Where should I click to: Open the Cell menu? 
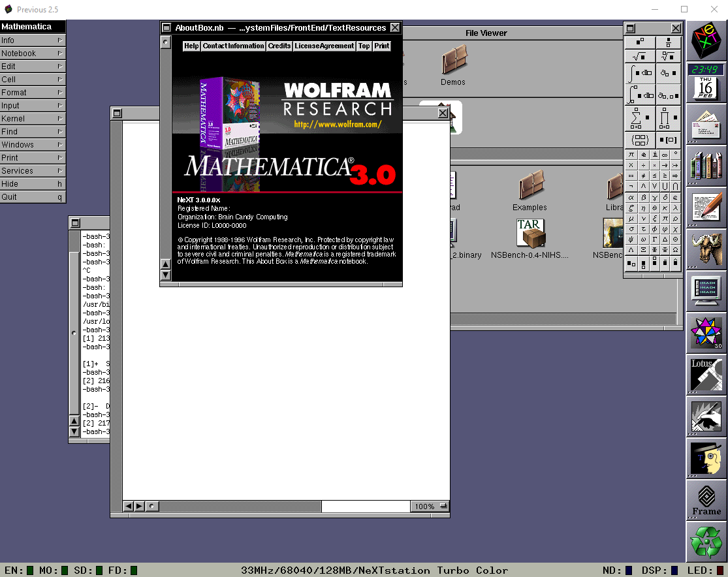(33, 80)
